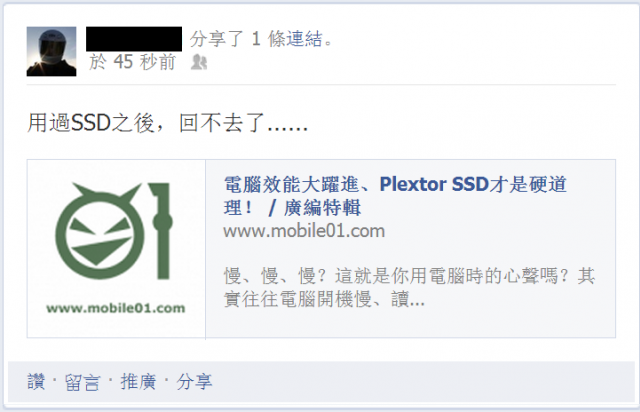Like the post with 讚
This screenshot has height=412, width=640.
tap(36, 382)
